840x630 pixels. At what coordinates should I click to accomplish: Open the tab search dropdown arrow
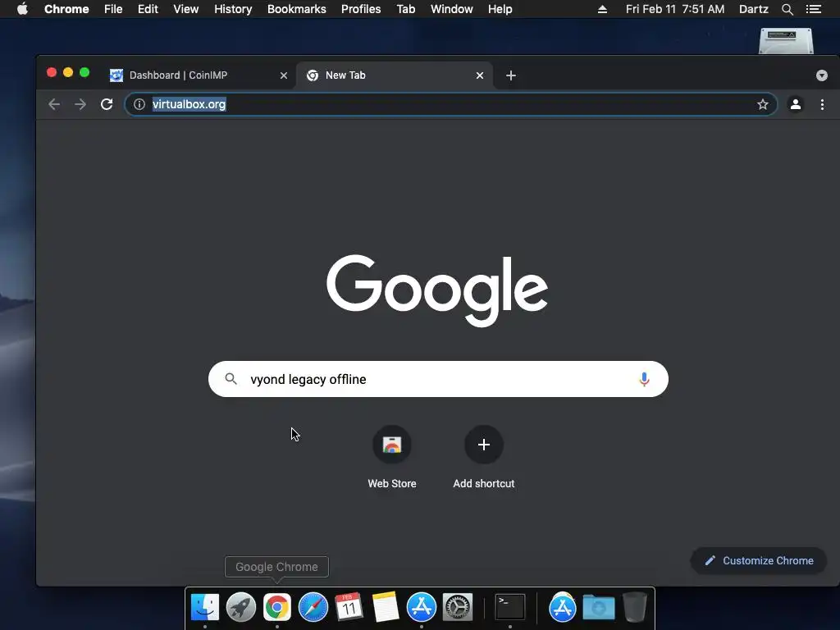822,75
